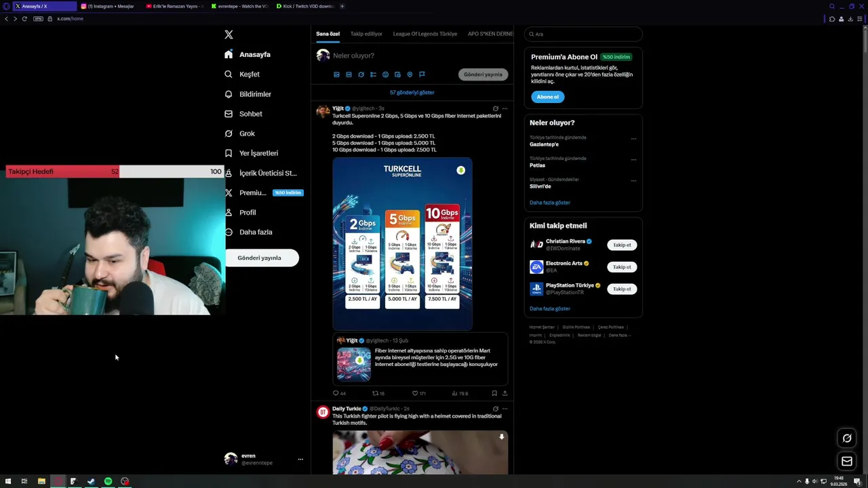The width and height of the screenshot is (868, 488).
Task: Open more options on Yiğit's post
Action: [x=505, y=108]
